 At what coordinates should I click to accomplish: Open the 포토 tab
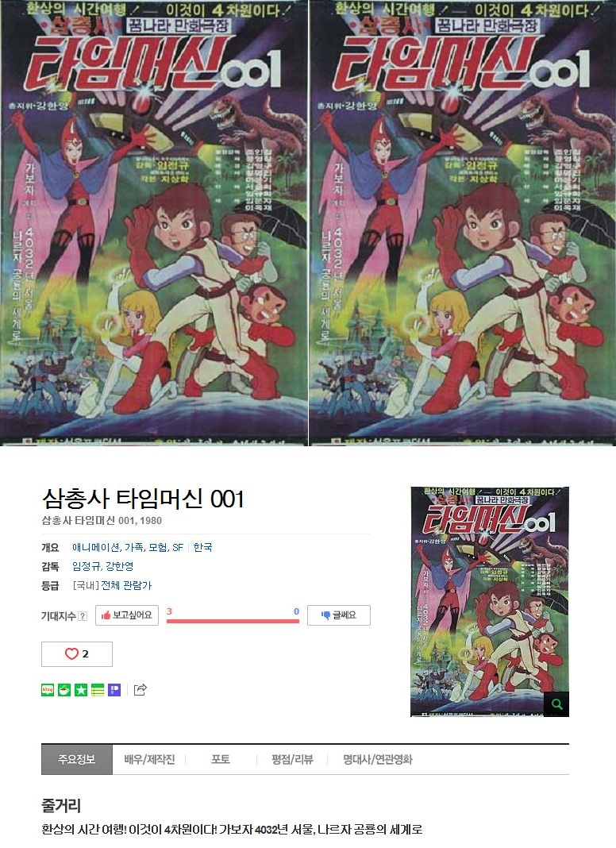tap(221, 759)
